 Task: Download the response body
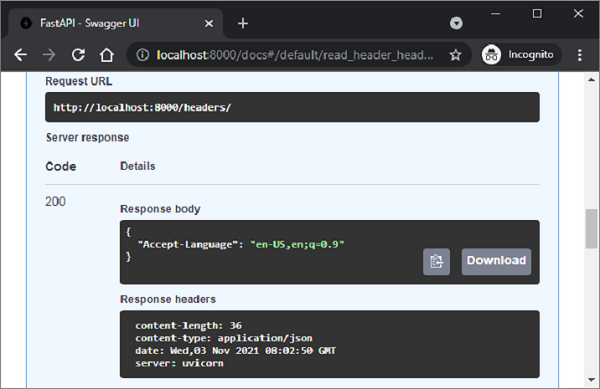click(x=496, y=262)
